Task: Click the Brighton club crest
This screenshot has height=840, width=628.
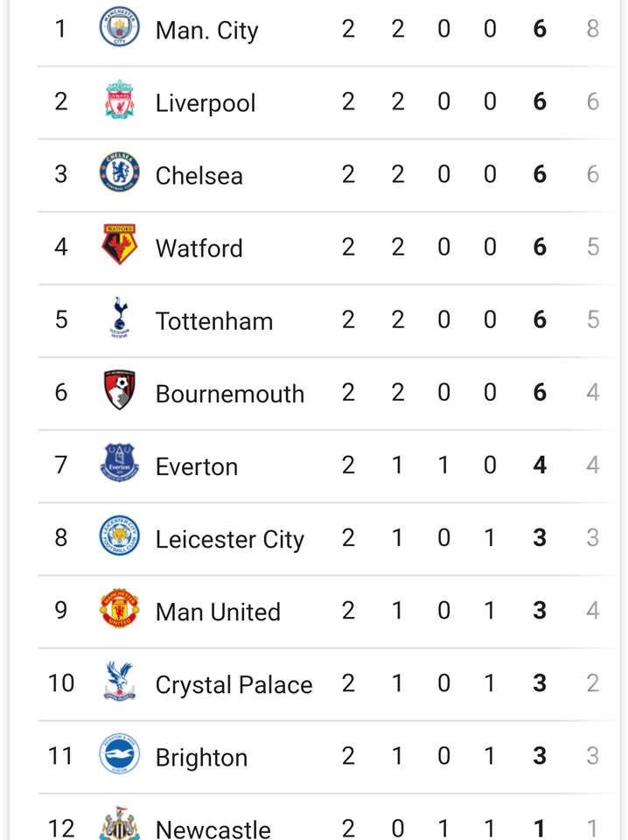Action: click(x=119, y=753)
